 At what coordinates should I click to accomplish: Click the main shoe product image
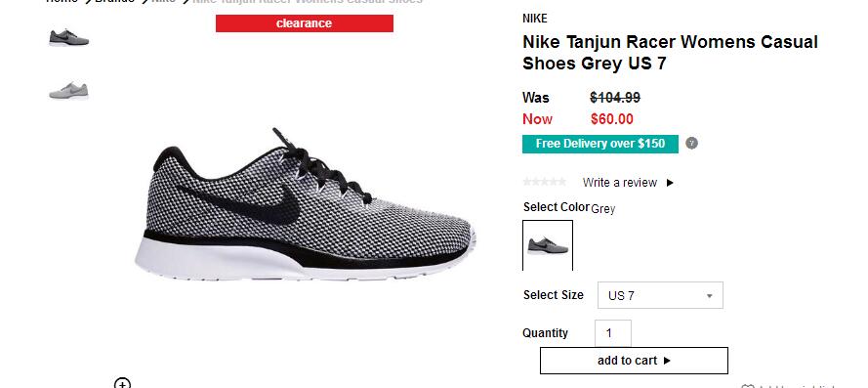(x=305, y=205)
